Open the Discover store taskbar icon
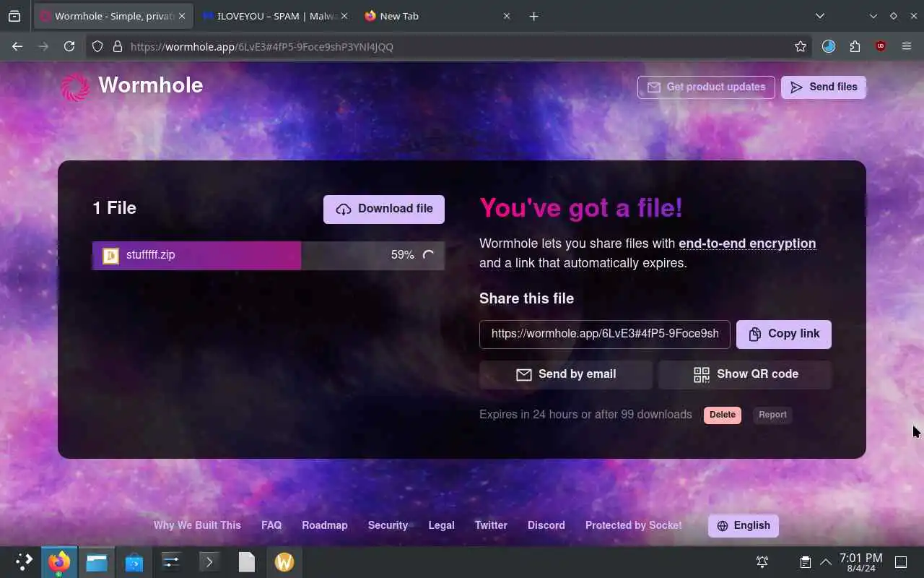Viewport: 924px width, 578px height. [134, 562]
